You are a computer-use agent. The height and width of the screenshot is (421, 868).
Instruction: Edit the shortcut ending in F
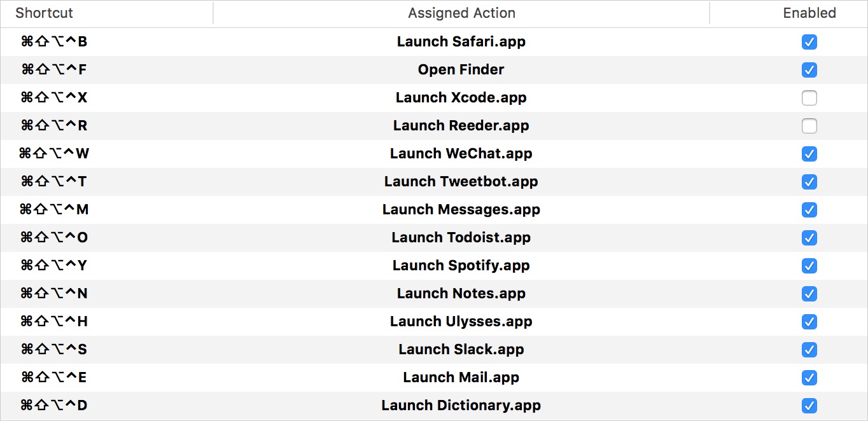pos(54,70)
